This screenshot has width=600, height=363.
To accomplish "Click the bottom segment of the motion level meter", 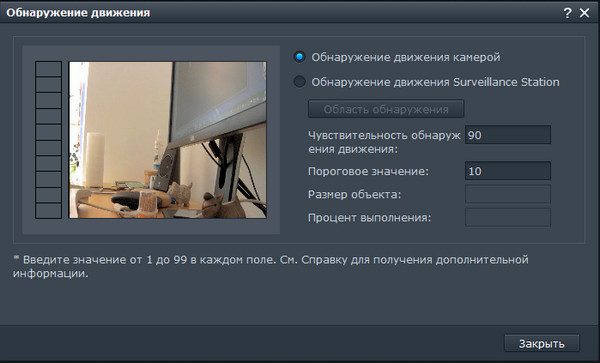I will point(49,211).
